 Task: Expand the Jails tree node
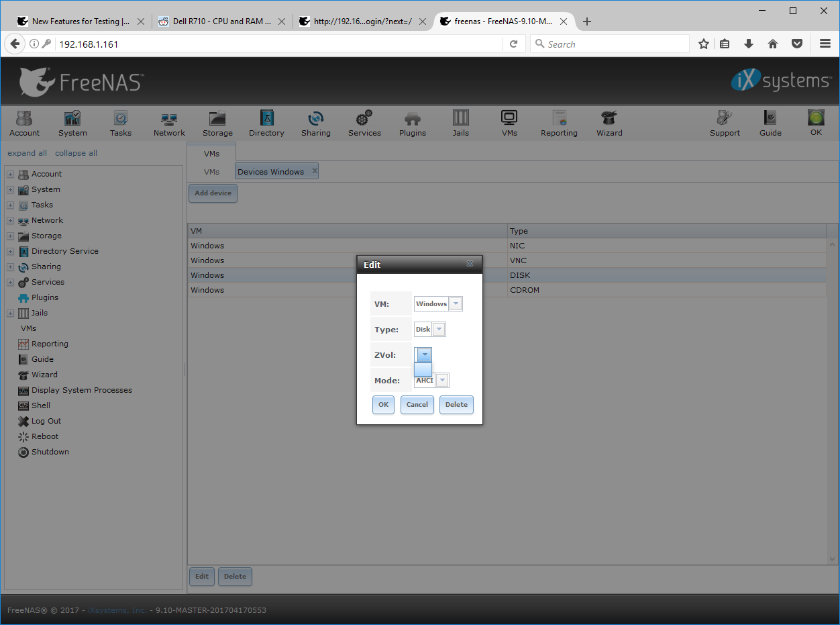coord(10,314)
